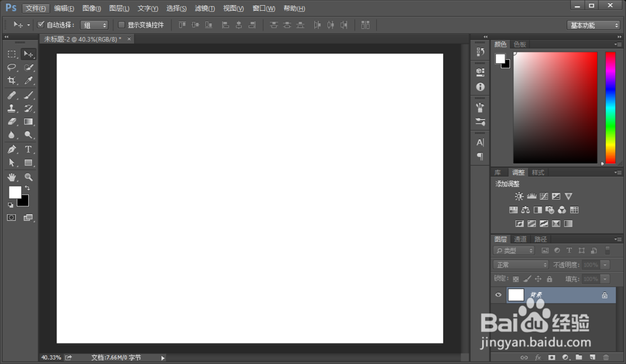Open the 滤镜 (Filter) menu

203,8
